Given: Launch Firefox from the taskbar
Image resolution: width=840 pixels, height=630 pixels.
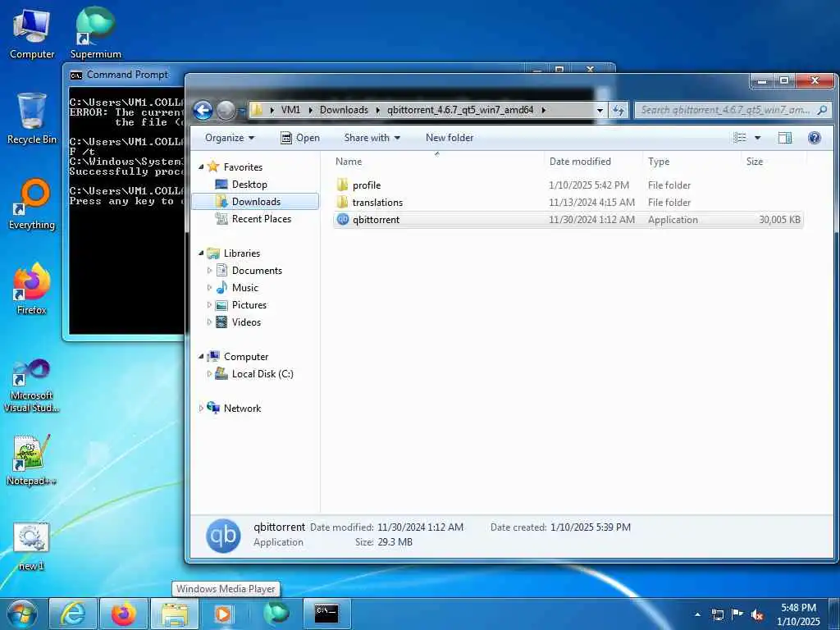Looking at the screenshot, I should (124, 614).
